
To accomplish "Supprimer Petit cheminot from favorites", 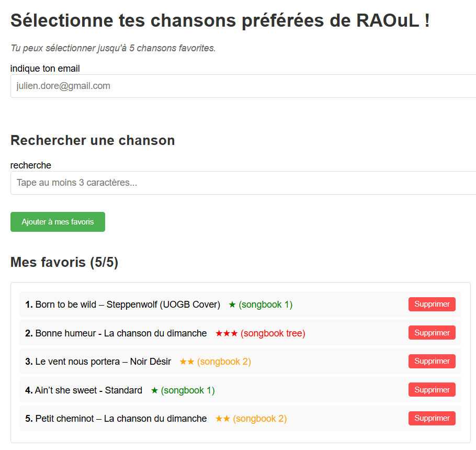I will [x=432, y=418].
